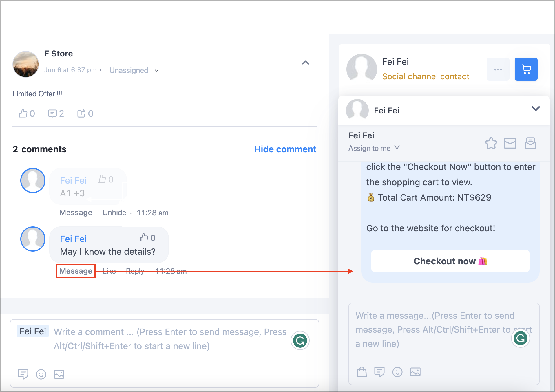Click the 'Jun 6 at 6:37 pm' timestamp
Screen dimensions: 555x392
(70, 70)
